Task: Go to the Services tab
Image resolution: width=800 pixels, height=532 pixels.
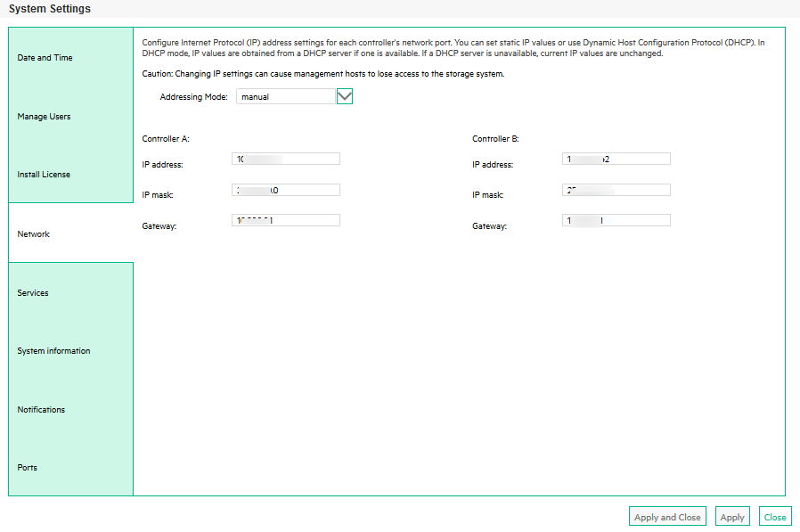Action: [x=33, y=292]
